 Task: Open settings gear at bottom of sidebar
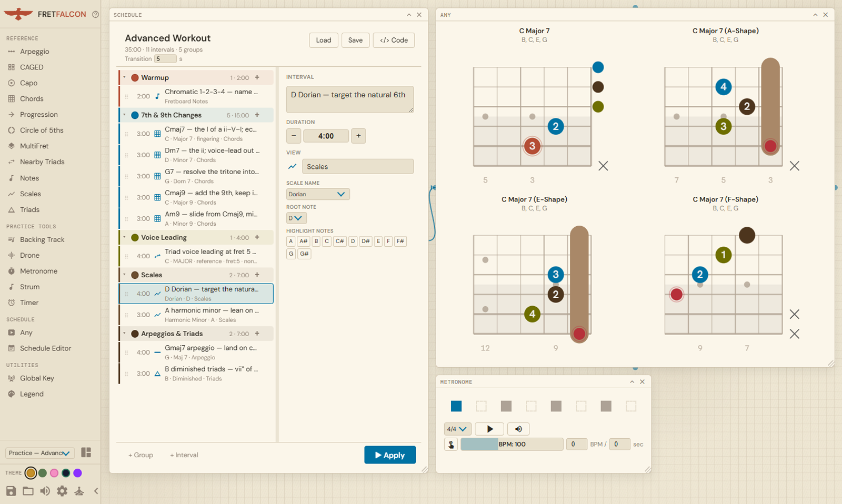pos(62,491)
